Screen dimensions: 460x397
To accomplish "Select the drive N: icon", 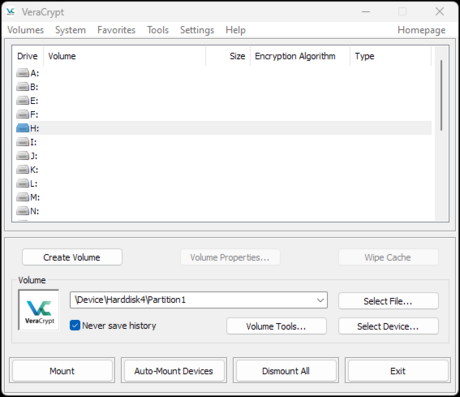I will tap(23, 211).
